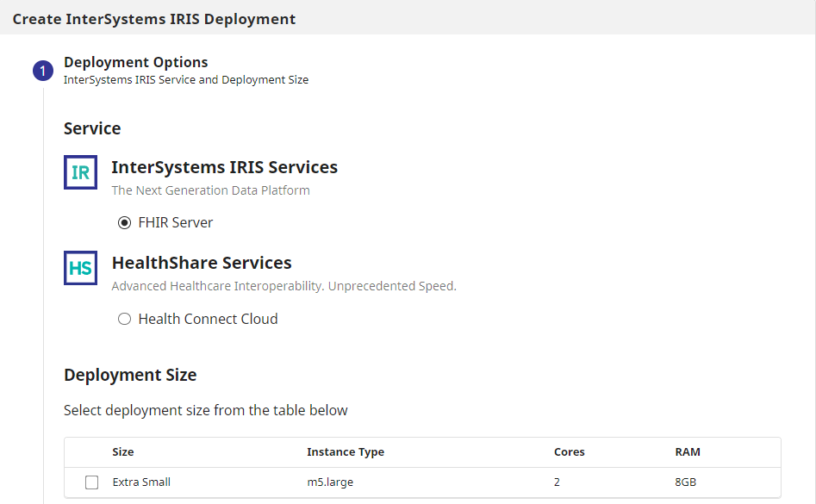Check the Extra Small deployment size checkbox
This screenshot has height=504, width=816.
pos(91,482)
